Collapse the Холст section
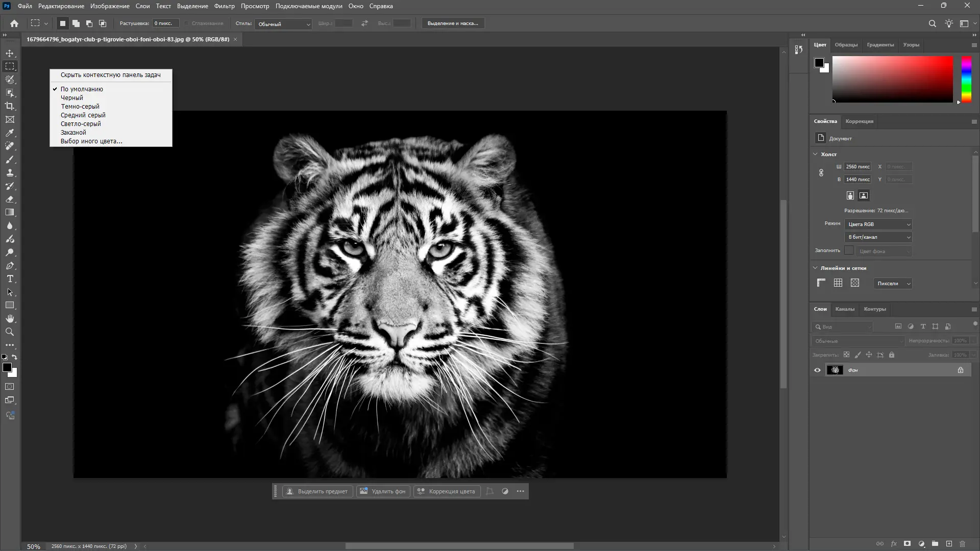This screenshot has height=551, width=980. click(x=815, y=154)
